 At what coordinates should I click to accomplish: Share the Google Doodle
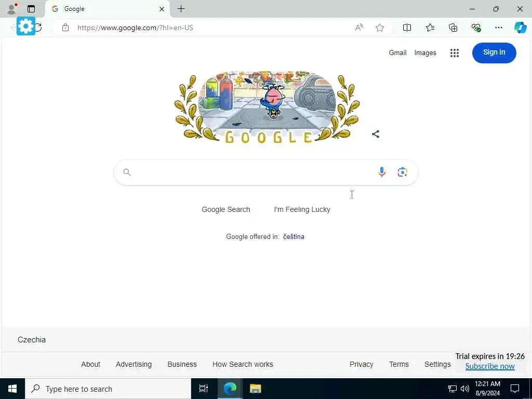pyautogui.click(x=376, y=134)
